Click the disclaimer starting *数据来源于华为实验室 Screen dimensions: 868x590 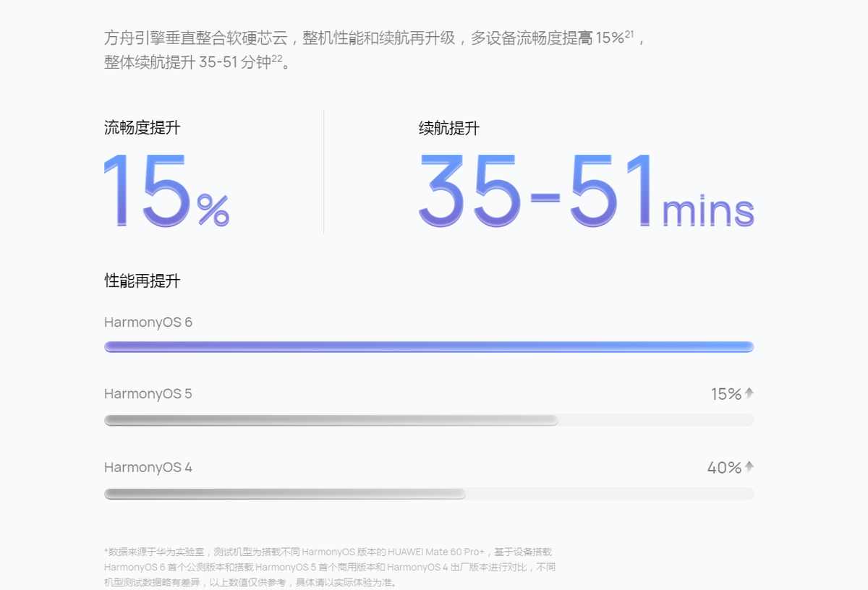[x=330, y=567]
